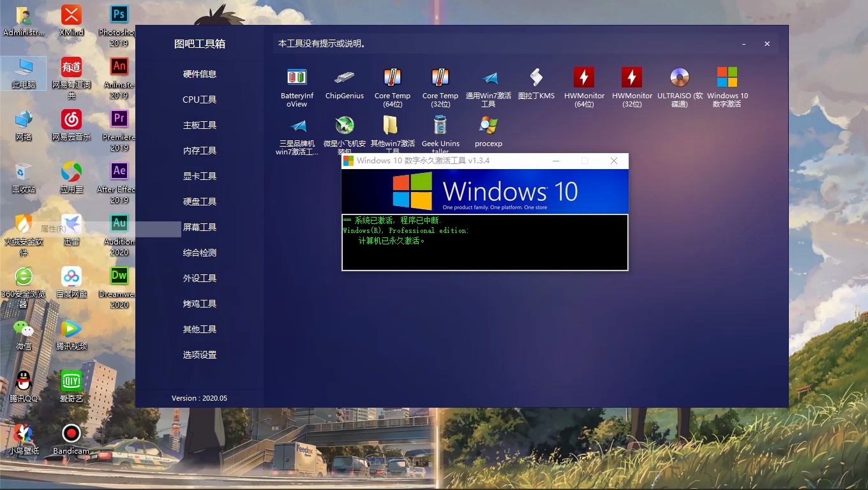Click the 计算机已永久激活。 console line
This screenshot has height=490, width=868.
[391, 241]
